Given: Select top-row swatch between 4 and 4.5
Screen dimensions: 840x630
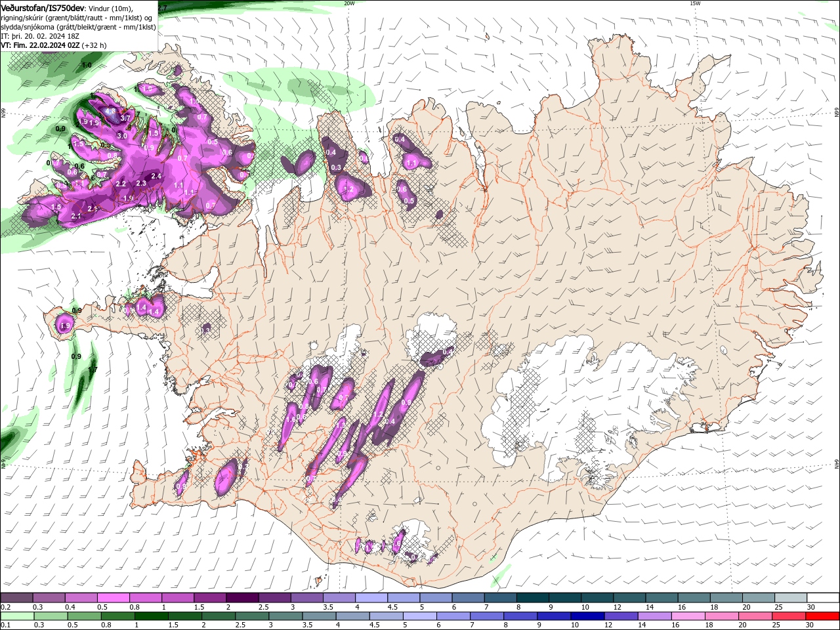Looking at the screenshot, I should pyautogui.click(x=371, y=598).
